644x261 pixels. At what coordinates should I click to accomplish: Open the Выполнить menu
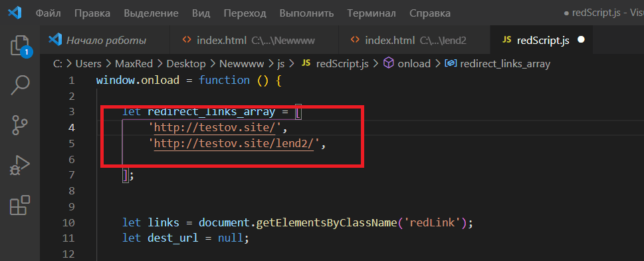tap(306, 13)
